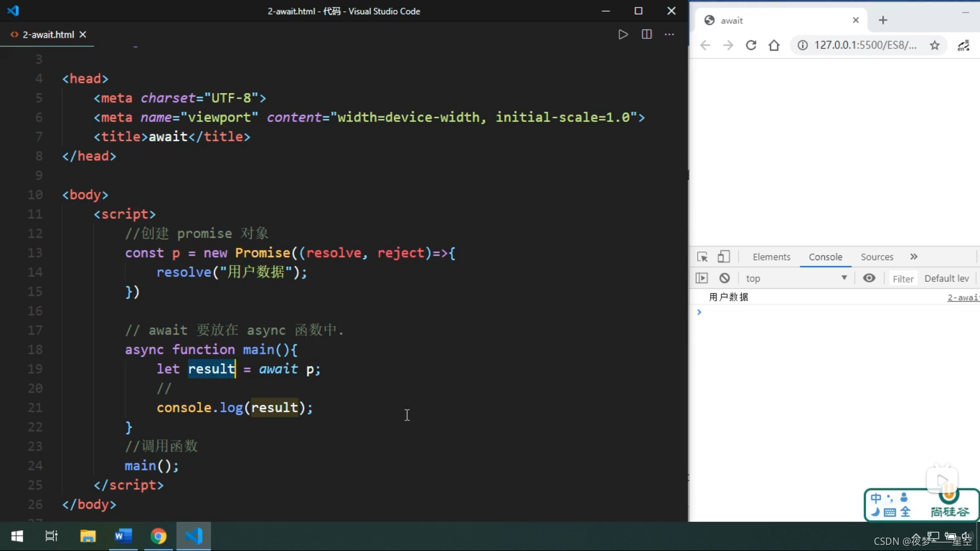
Task: Click the Inspect Element cursor icon
Action: [702, 256]
